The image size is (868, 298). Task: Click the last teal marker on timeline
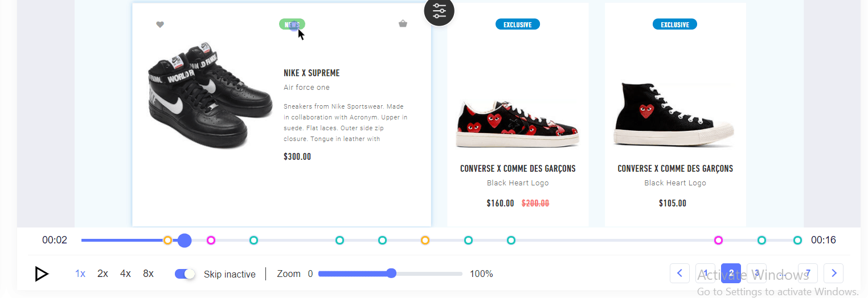coord(797,241)
